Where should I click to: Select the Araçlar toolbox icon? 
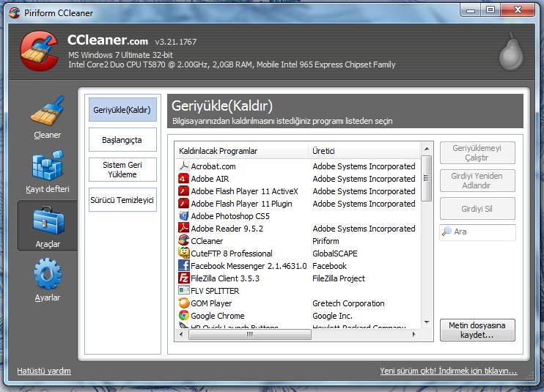pos(48,220)
